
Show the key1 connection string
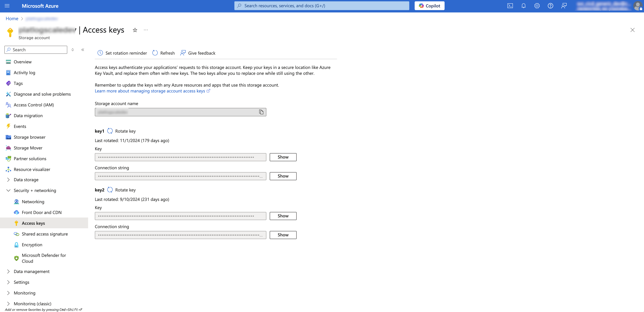[x=283, y=176]
